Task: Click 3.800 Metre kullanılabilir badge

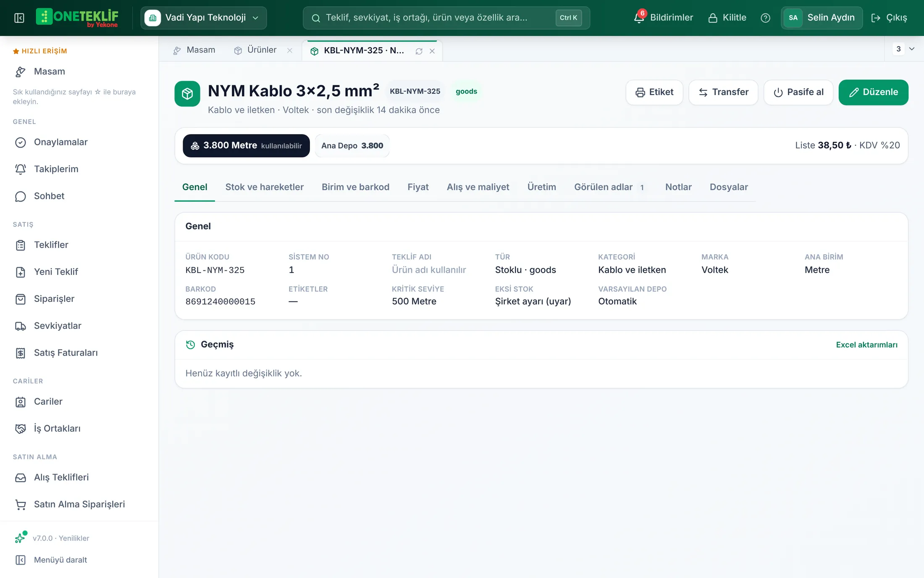Action: click(x=246, y=145)
